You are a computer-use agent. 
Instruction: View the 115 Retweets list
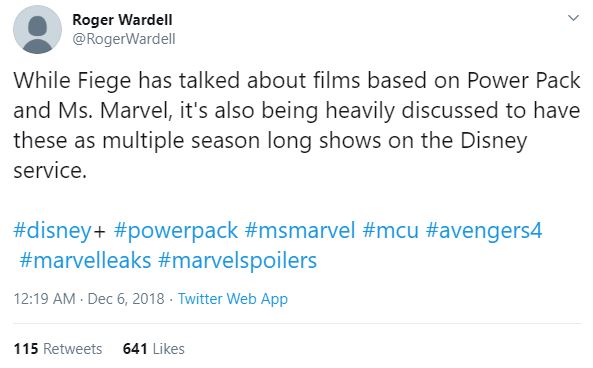[x=58, y=349]
